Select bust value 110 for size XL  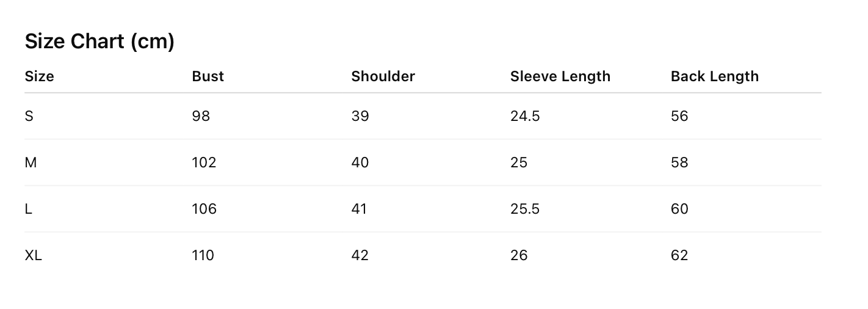(203, 255)
